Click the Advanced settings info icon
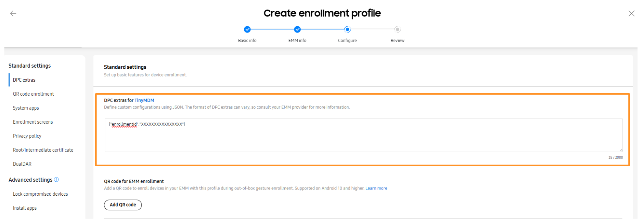Image resolution: width=644 pixels, height=223 pixels. 56,180
